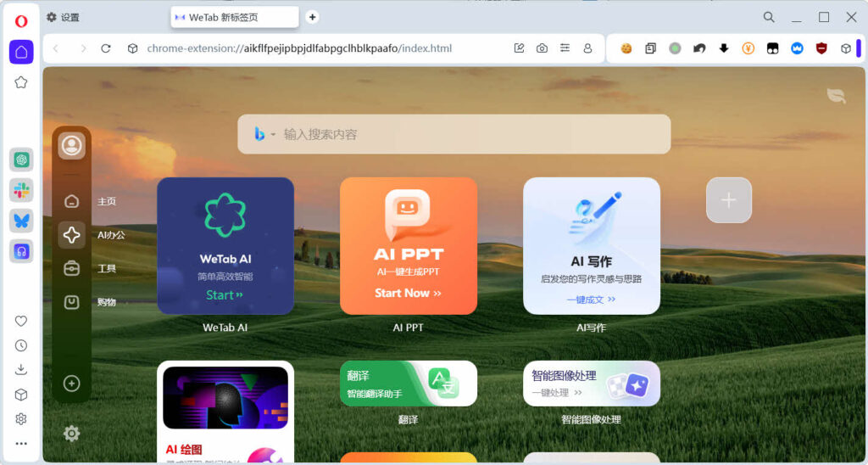The image size is (868, 465).
Task: Open Opera bookmarks star in sidebar
Action: [21, 82]
